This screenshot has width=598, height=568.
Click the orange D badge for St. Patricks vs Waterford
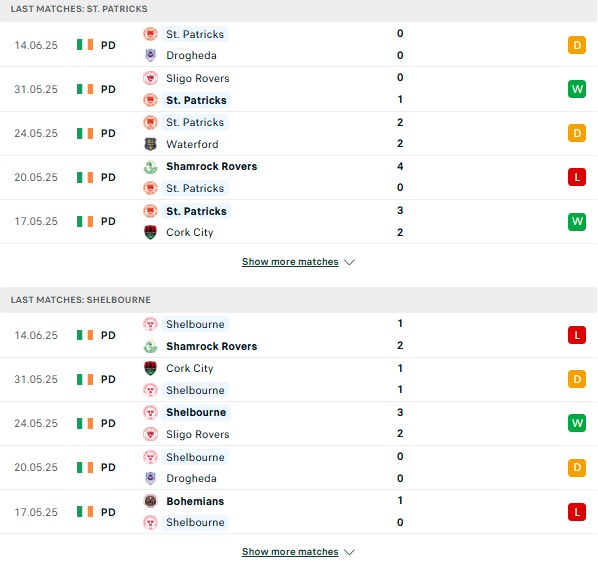pos(577,133)
